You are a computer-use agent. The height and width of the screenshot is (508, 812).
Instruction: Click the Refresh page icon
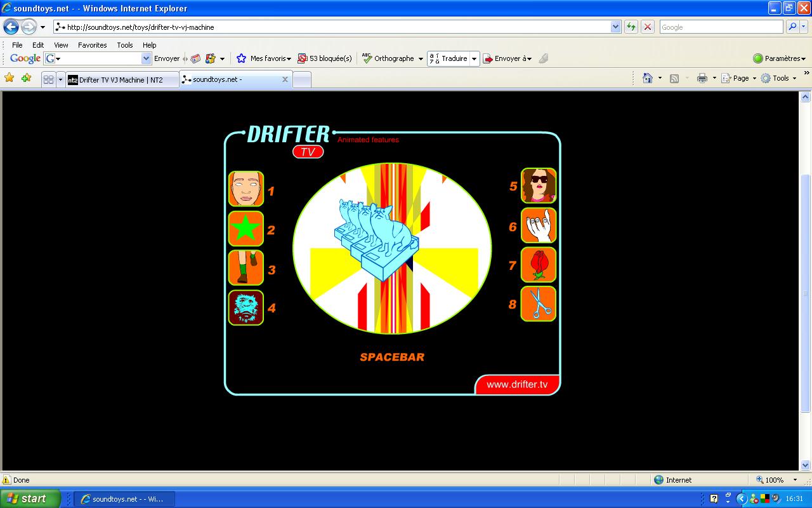point(631,27)
